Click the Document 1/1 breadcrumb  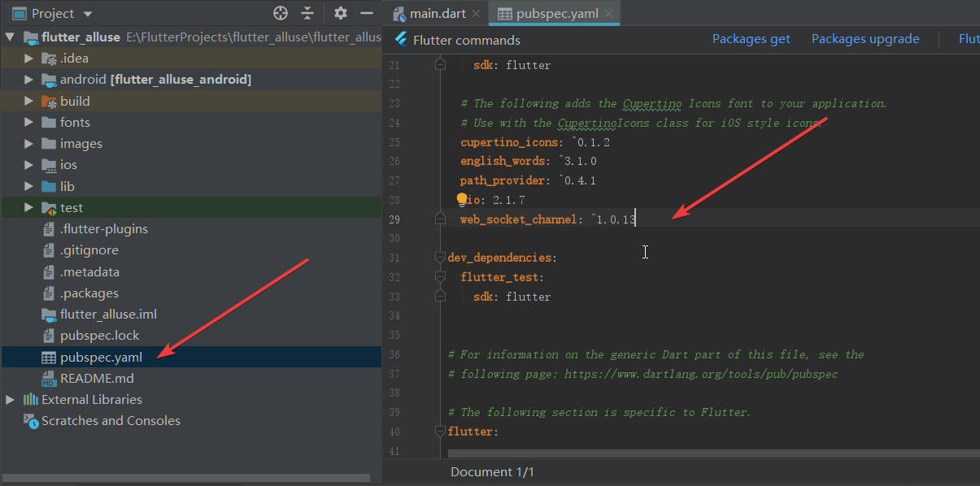pos(492,471)
